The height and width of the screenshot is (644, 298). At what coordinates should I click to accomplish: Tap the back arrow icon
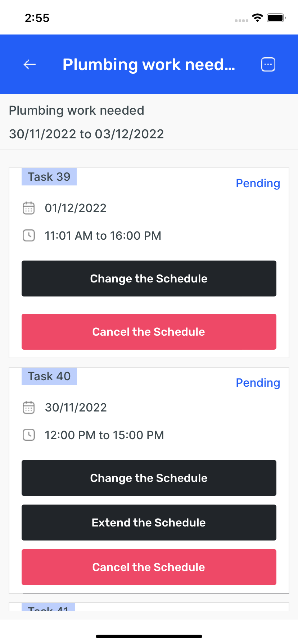30,65
